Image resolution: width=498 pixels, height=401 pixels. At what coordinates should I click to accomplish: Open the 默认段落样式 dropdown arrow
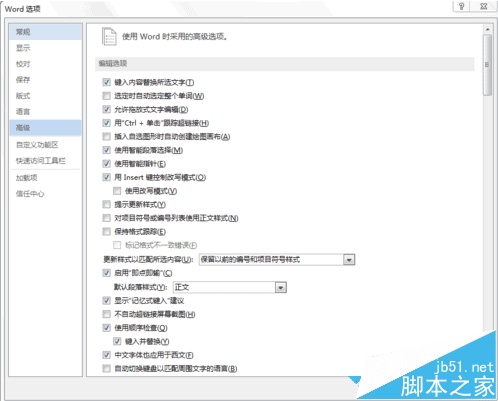click(281, 287)
